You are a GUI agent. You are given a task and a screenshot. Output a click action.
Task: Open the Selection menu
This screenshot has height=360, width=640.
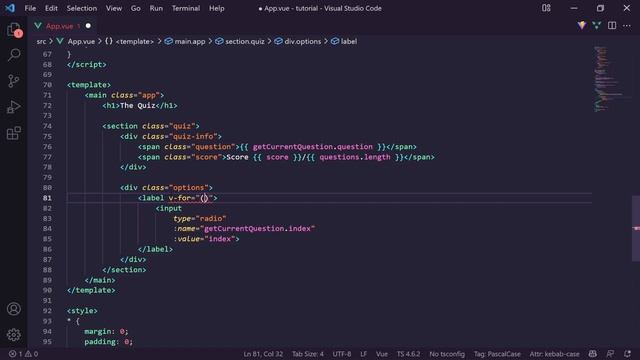coord(82,8)
